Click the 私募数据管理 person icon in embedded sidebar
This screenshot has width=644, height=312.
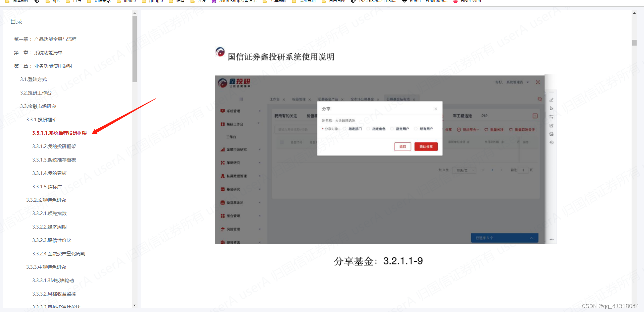[x=222, y=176]
